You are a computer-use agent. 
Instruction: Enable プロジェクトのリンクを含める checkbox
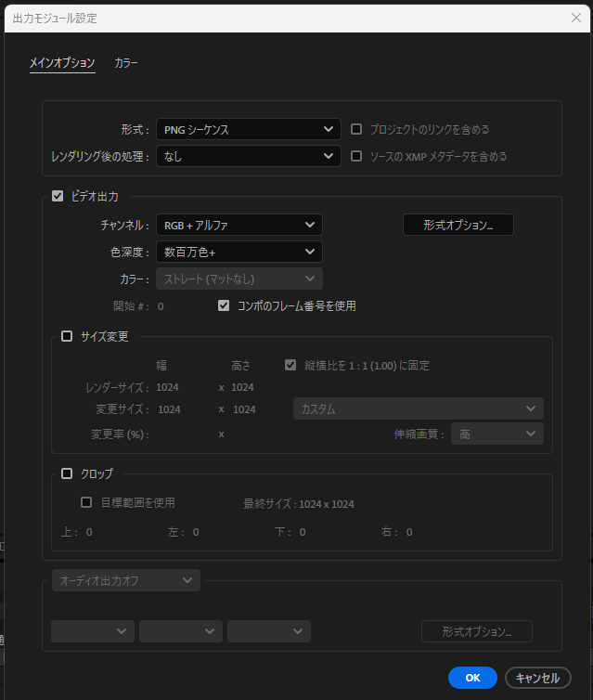(356, 129)
